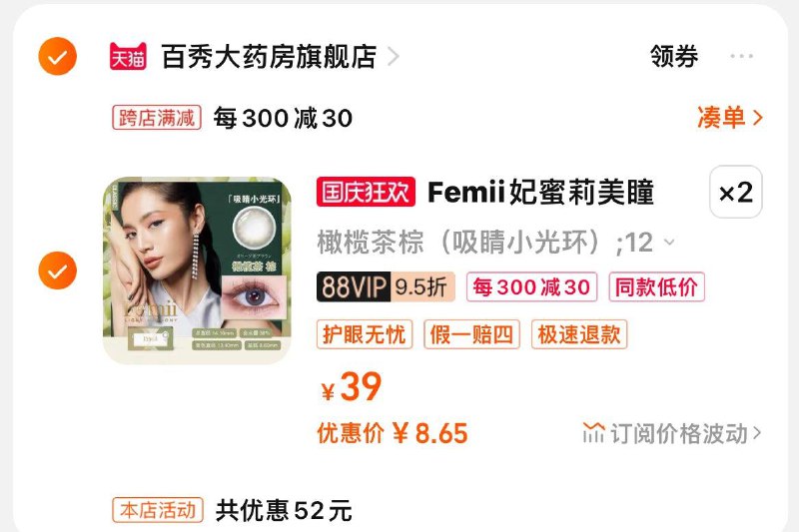Tap the 88VIP 9.5折 badge
The height and width of the screenshot is (532, 799).
pos(386,287)
